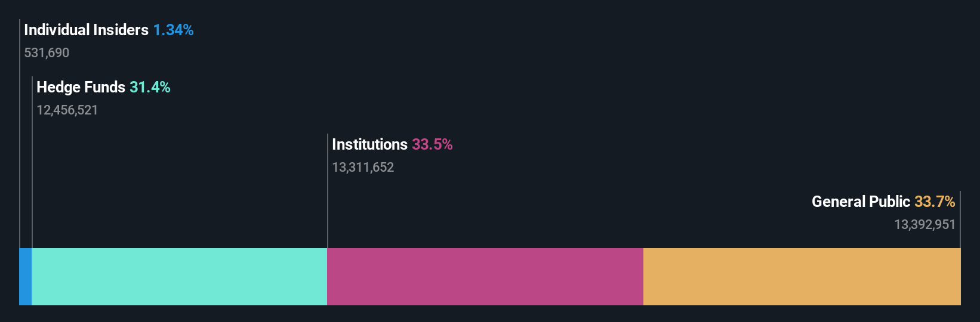Screen dimensions: 980x322
Task: Select the 12,456,521 share count
Action: point(67,110)
